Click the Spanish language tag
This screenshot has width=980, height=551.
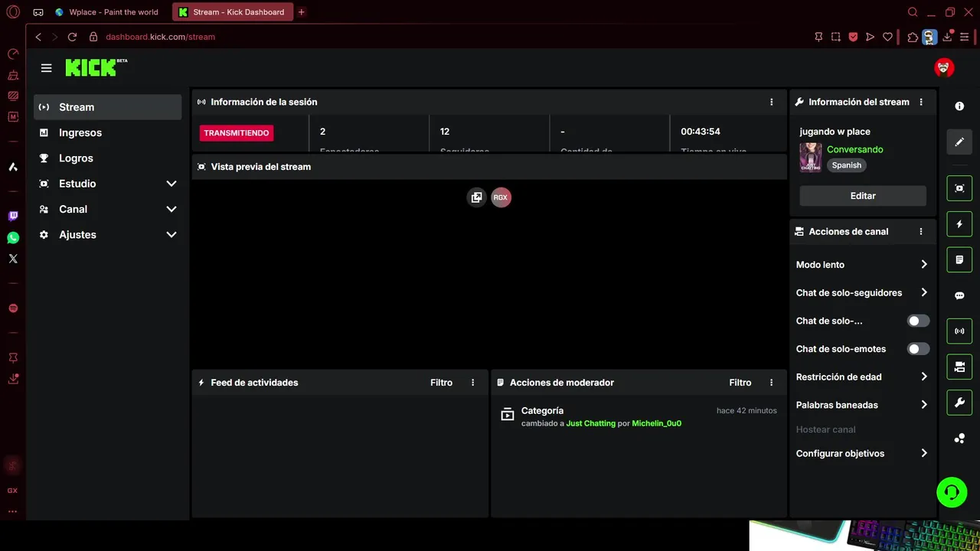click(x=847, y=165)
